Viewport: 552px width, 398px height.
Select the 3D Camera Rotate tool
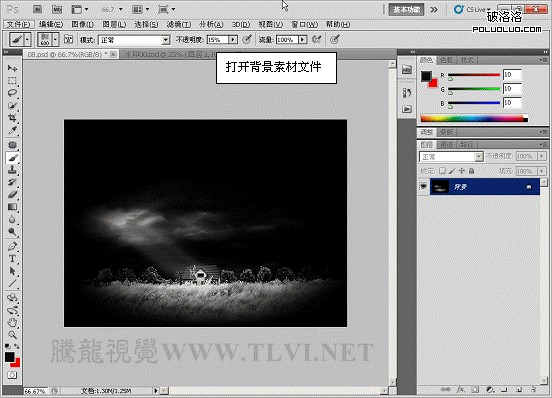pyautogui.click(x=12, y=310)
